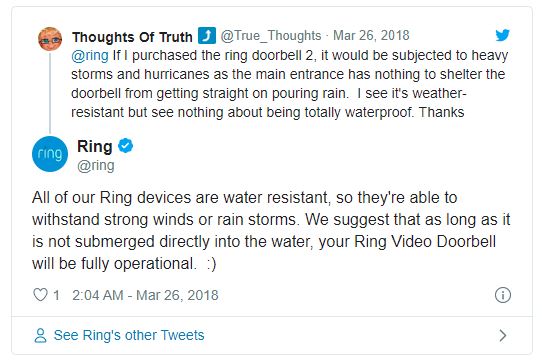Screen dimensions: 542x361
Task: Click the Thoughts Of Truth display name
Action: tap(132, 37)
